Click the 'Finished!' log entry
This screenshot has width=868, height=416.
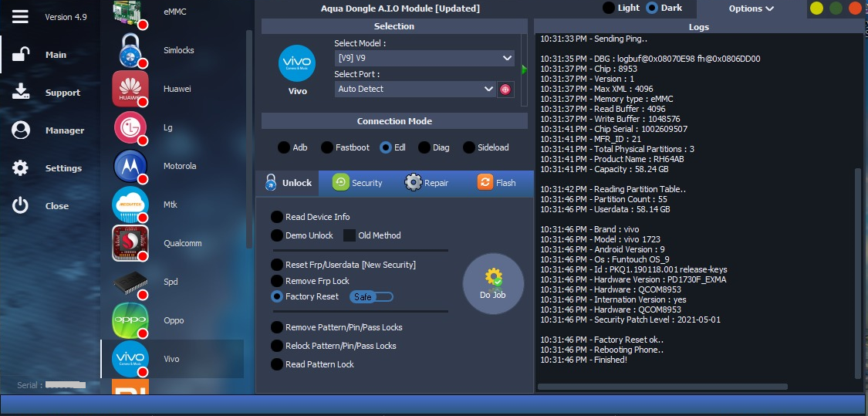pyautogui.click(x=583, y=360)
